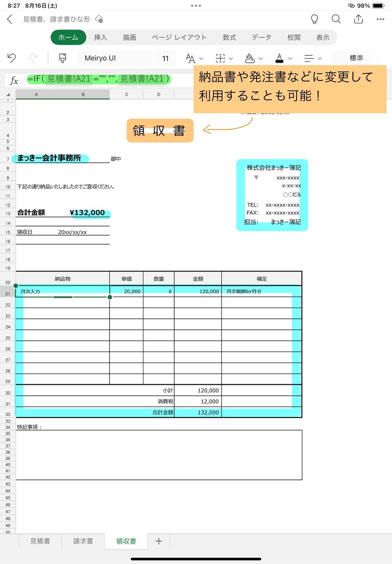Switch to the 描画 ribbon tab

tap(130, 37)
